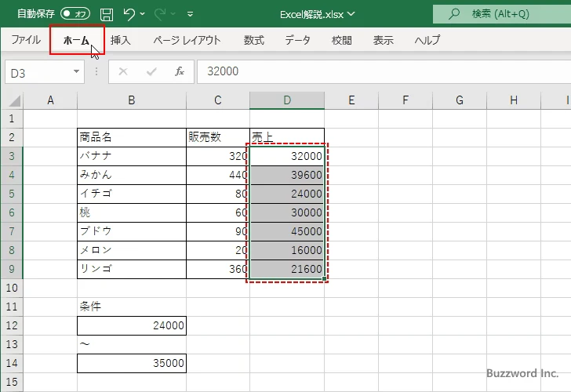Switch to the ホーム tab
Viewport: 571px width, 392px height.
click(x=77, y=40)
